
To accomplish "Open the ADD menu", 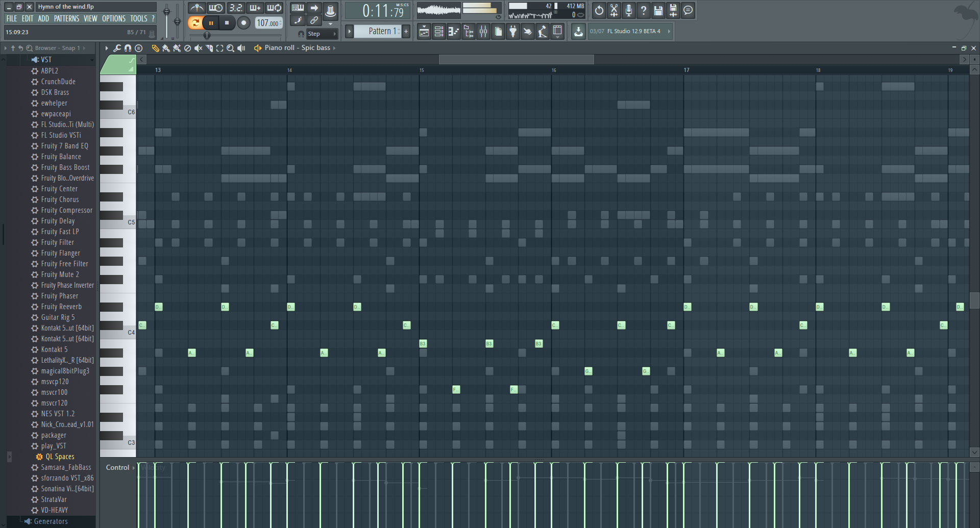I will pyautogui.click(x=43, y=18).
